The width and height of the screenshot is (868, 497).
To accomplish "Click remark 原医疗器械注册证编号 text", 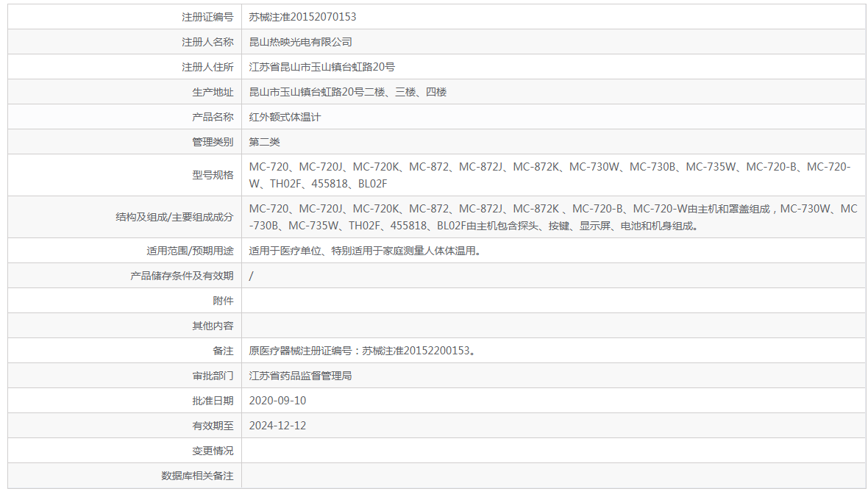I will point(362,351).
